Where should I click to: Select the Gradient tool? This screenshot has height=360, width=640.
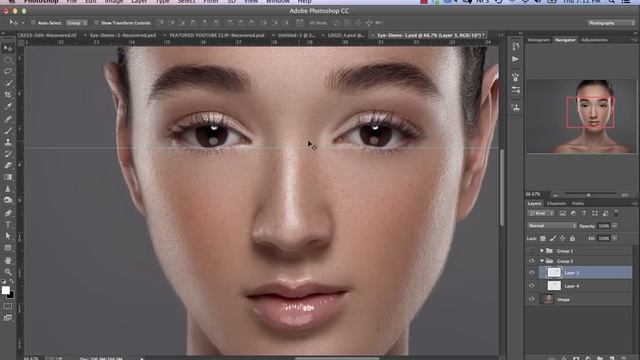coord(8,177)
